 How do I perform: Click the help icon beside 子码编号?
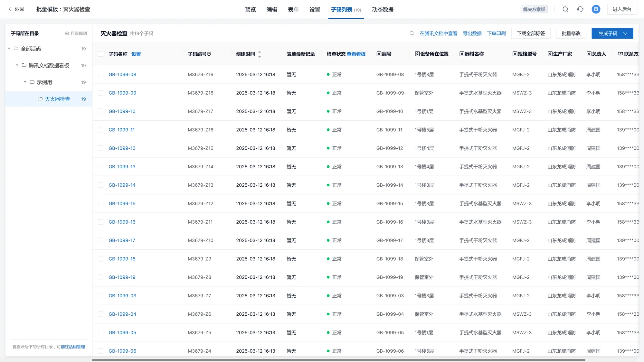(209, 54)
